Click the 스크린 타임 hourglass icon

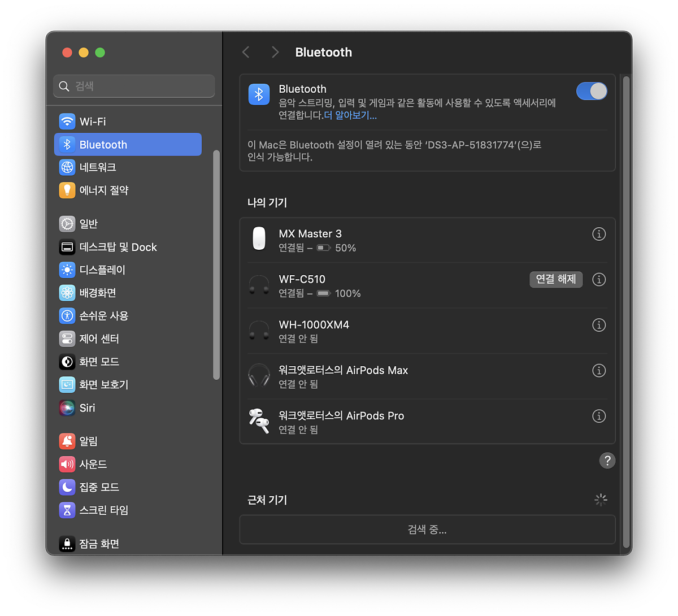(x=67, y=510)
